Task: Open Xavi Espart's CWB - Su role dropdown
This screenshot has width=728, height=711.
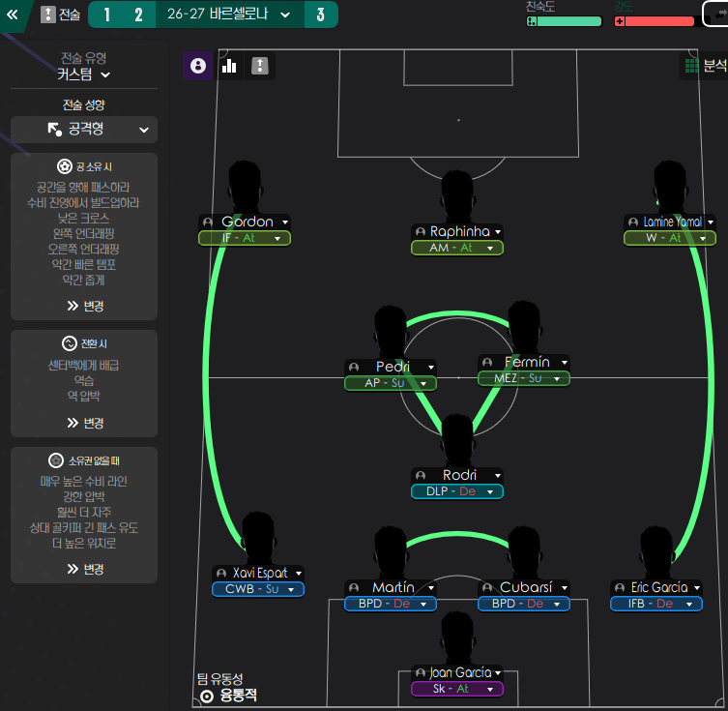Action: pos(258,589)
